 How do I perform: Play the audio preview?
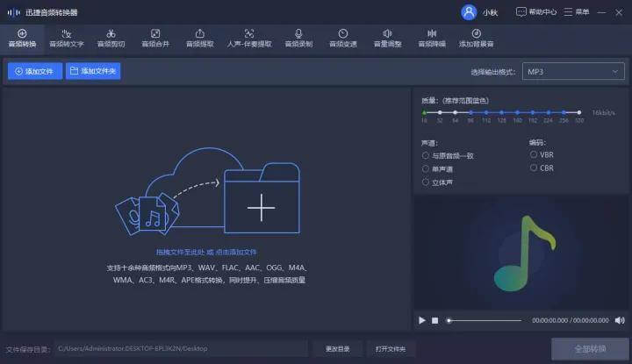pos(421,320)
